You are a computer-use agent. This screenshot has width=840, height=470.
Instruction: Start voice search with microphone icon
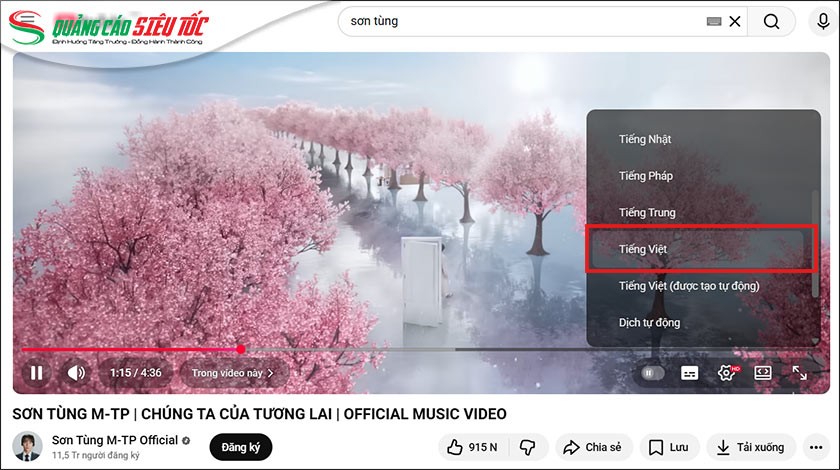[823, 21]
